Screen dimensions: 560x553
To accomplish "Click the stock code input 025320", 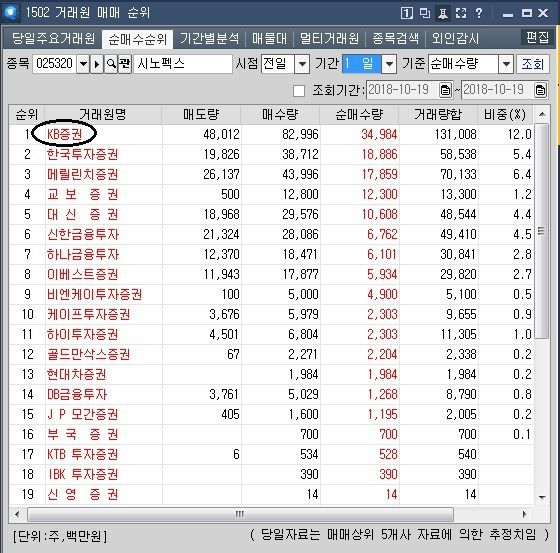I will tap(54, 64).
